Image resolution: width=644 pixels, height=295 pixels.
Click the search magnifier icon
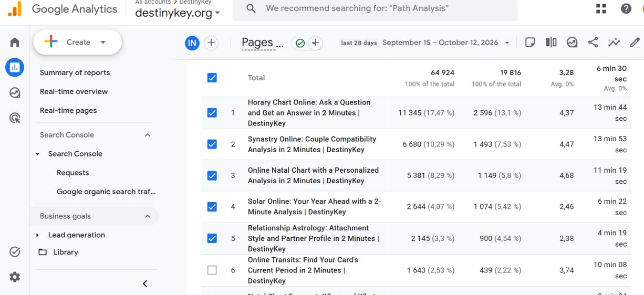[251, 8]
